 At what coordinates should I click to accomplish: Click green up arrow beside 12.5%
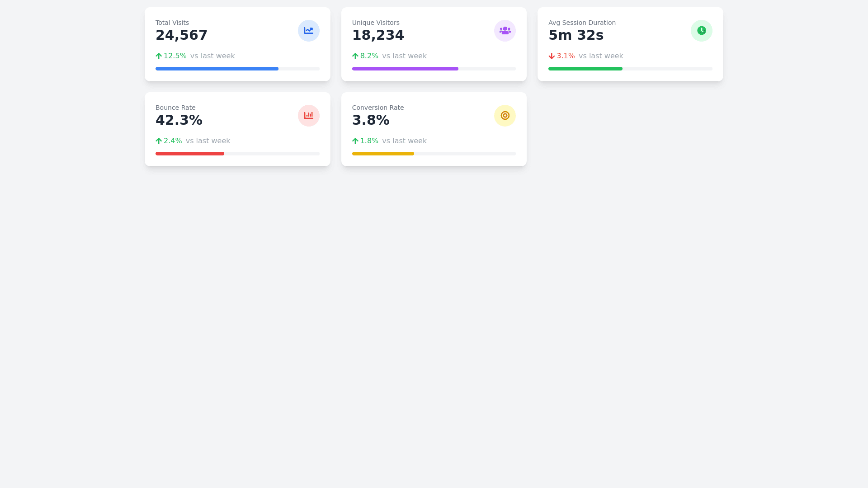(159, 56)
